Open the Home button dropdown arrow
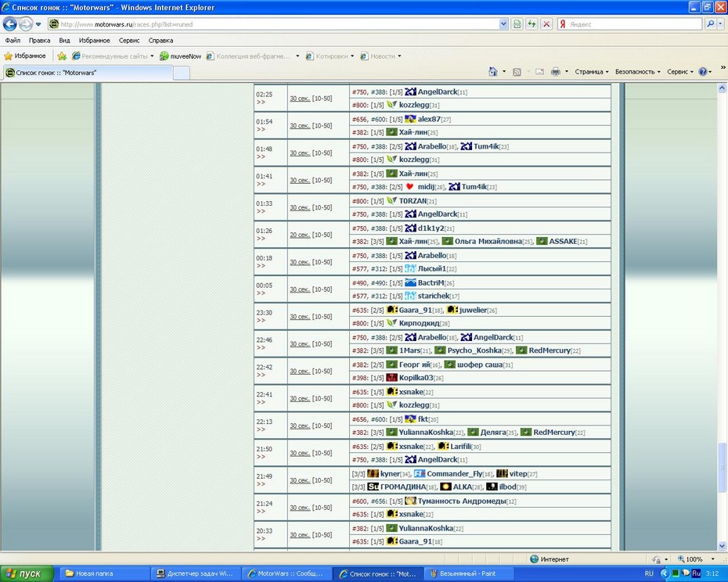 (x=504, y=72)
